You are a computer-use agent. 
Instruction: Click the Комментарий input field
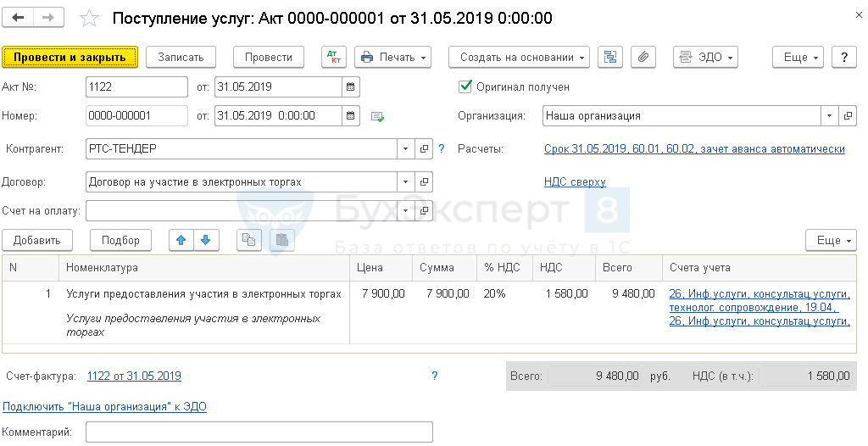259,432
